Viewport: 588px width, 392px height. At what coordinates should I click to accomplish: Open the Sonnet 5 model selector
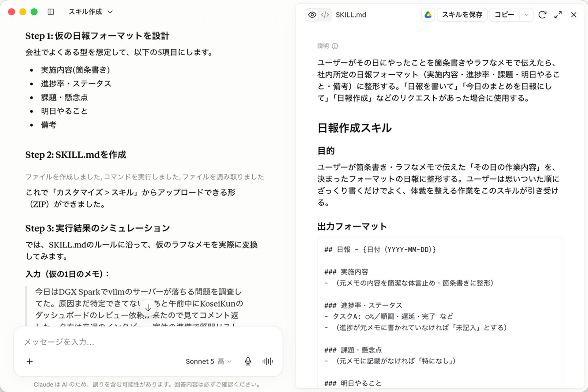point(208,361)
